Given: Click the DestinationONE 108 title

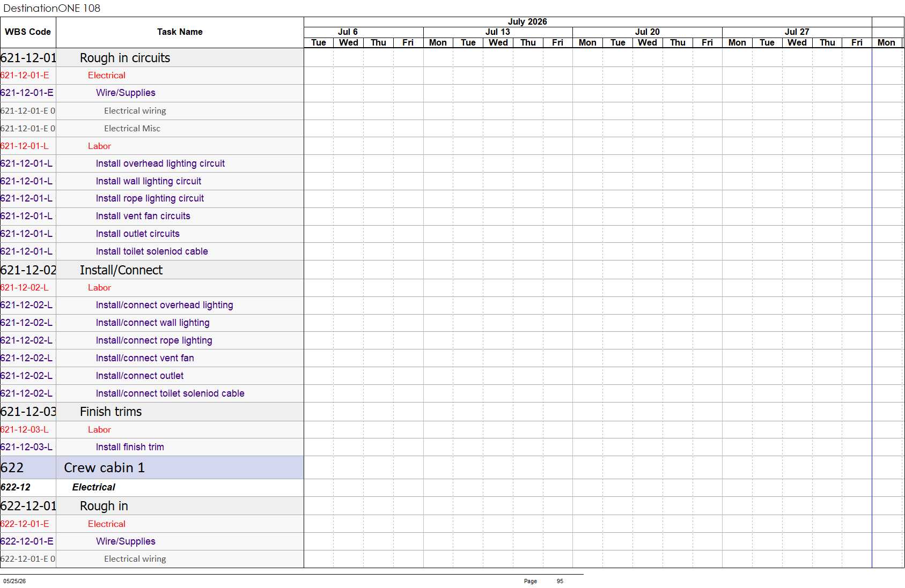Looking at the screenshot, I should [51, 8].
